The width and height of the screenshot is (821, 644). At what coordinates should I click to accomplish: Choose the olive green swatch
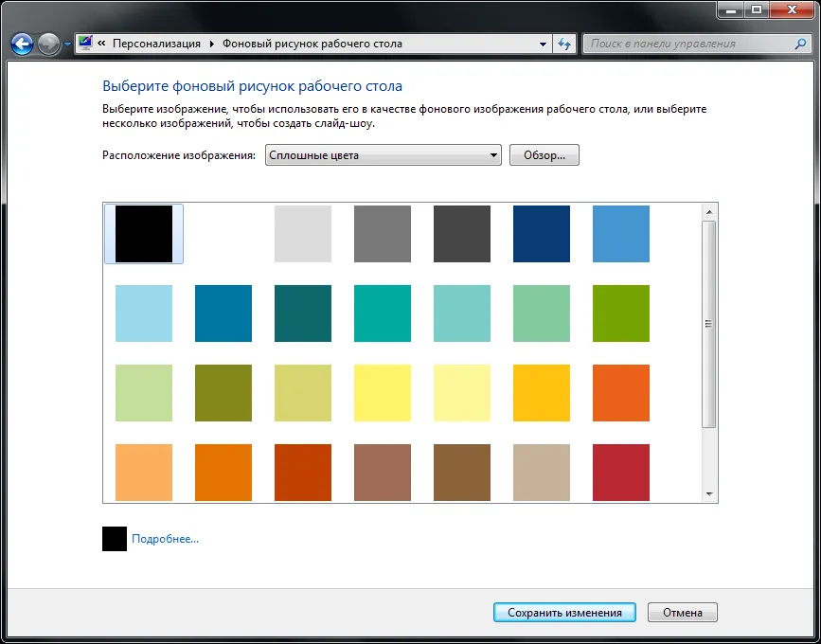pyautogui.click(x=223, y=393)
